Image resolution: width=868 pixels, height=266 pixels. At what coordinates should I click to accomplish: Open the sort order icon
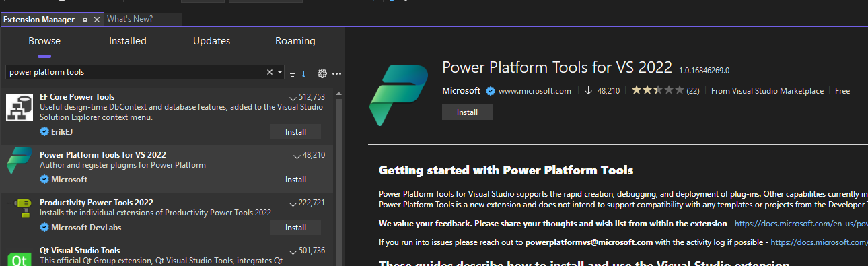(x=308, y=73)
